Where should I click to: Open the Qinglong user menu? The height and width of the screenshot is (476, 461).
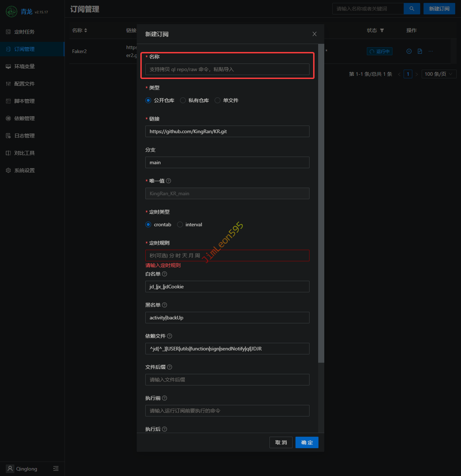pos(22,468)
